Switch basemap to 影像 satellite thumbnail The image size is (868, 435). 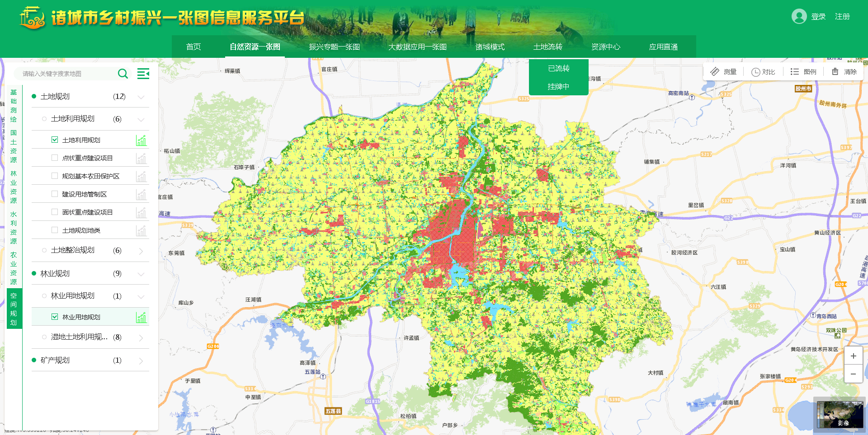[840, 415]
